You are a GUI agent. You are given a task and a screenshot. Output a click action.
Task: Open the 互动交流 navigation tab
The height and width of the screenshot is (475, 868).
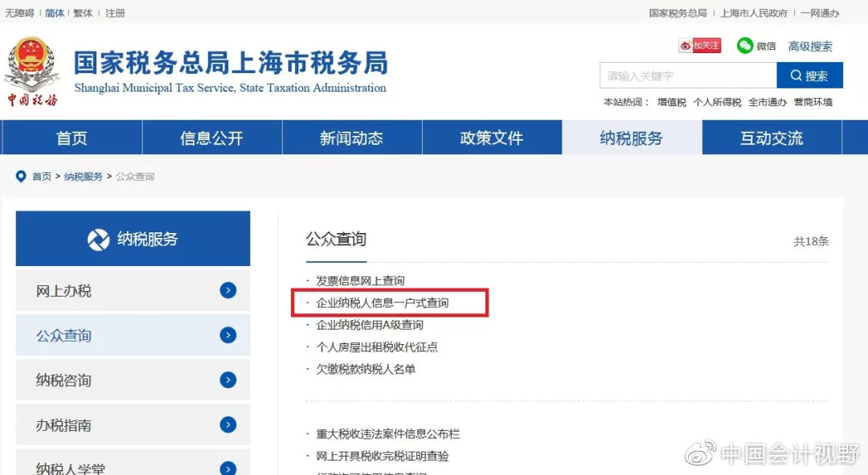coord(772,137)
